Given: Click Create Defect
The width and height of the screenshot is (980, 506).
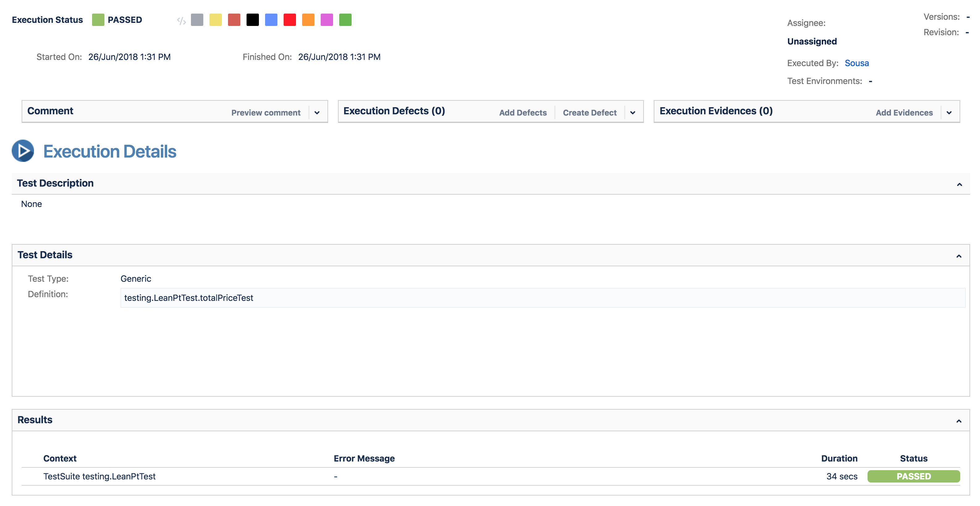Looking at the screenshot, I should point(590,113).
